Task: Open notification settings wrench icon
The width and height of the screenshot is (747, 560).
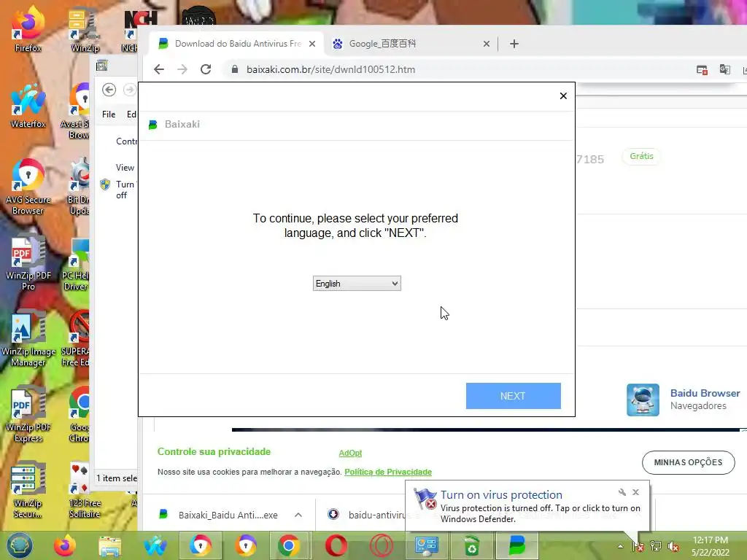Action: 622,492
